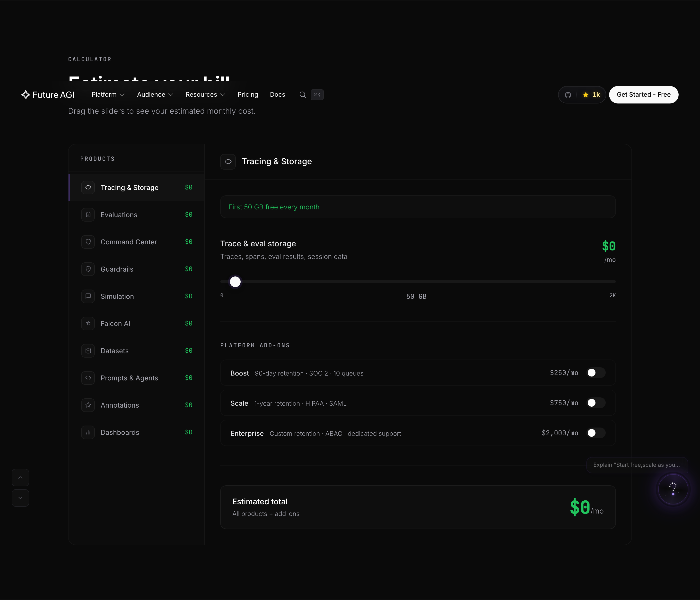Click the $750/mo Scale price
Viewport: 700px width, 600px height.
pos(564,403)
